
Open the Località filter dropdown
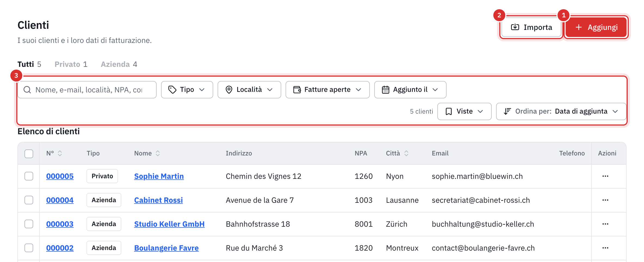click(249, 90)
